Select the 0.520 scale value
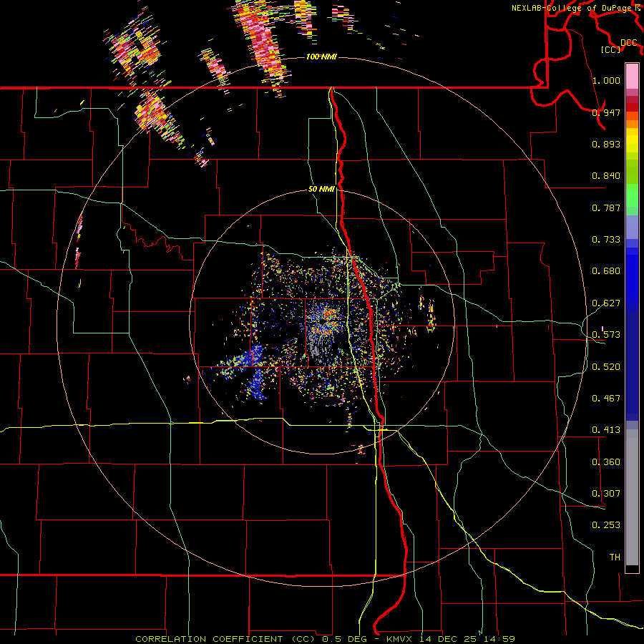The width and height of the screenshot is (644, 644). click(x=606, y=366)
